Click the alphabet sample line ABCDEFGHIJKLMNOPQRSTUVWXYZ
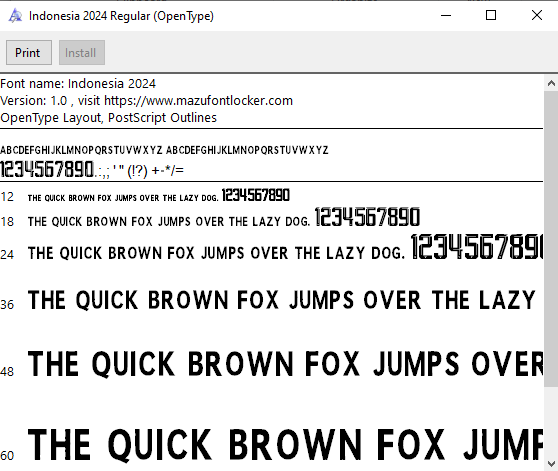 point(164,150)
